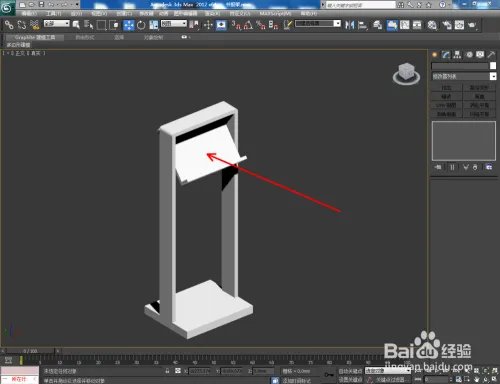This screenshot has height=384, width=500.
Task: Activate the Select and Rotate tool
Action: pyautogui.click(x=141, y=25)
